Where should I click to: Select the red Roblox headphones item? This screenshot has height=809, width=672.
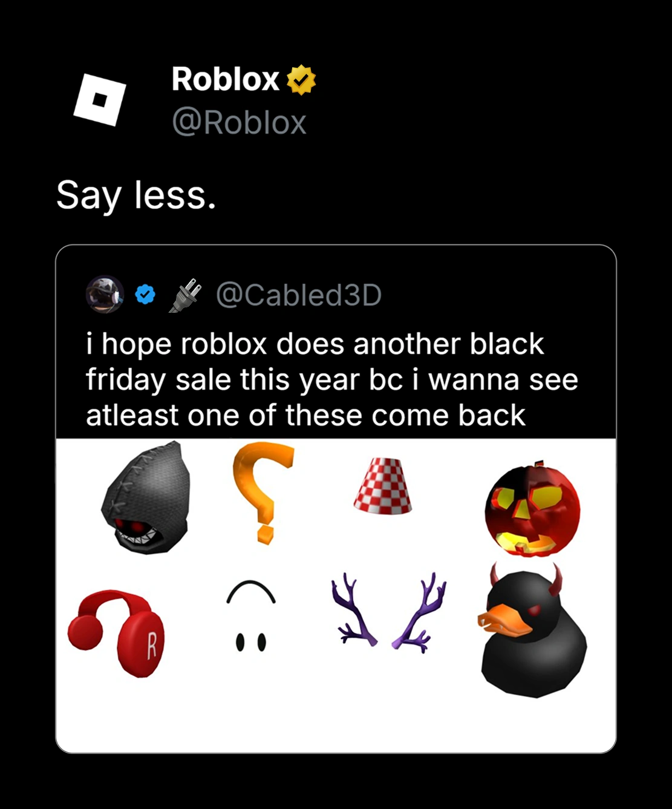118,632
